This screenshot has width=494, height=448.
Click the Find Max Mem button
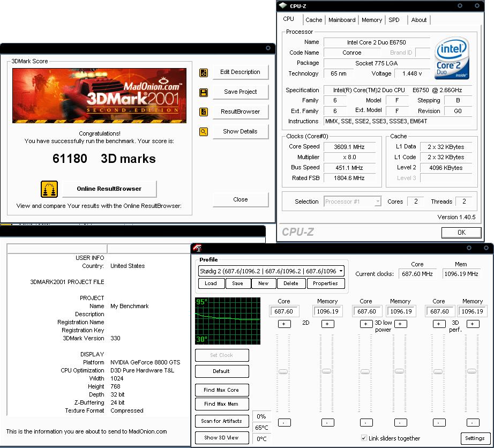pyautogui.click(x=221, y=404)
